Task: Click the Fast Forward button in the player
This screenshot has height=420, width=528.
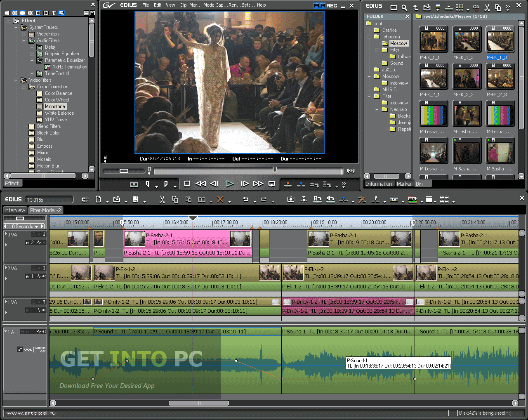Action: (x=258, y=184)
